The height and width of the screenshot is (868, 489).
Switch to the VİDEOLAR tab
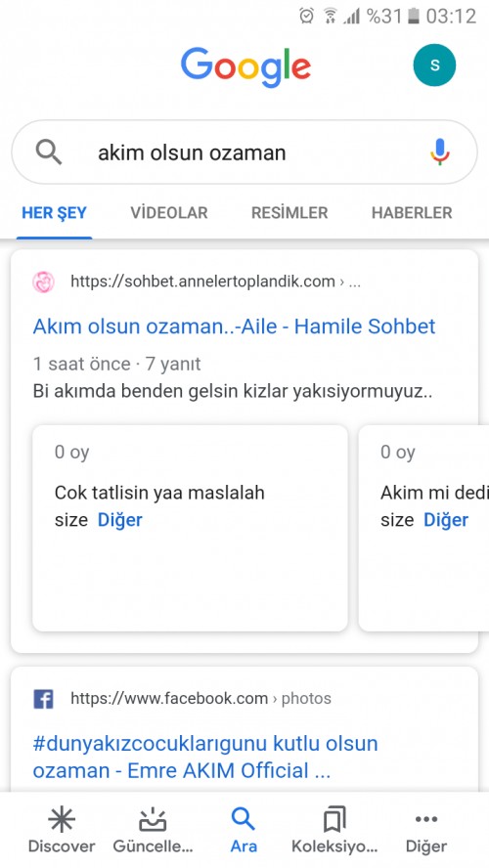[169, 212]
